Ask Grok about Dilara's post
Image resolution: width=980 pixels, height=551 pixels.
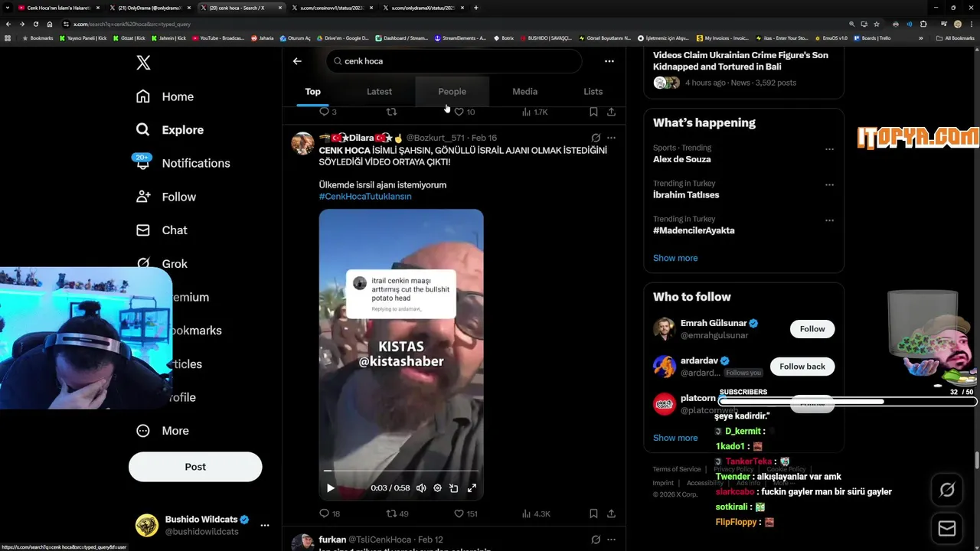pyautogui.click(x=596, y=138)
